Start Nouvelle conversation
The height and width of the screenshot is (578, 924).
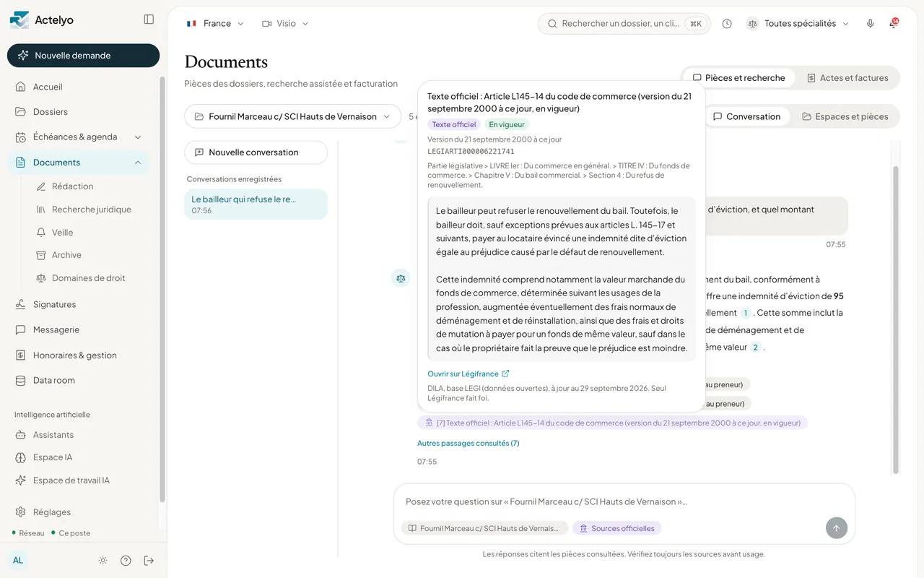[256, 152]
